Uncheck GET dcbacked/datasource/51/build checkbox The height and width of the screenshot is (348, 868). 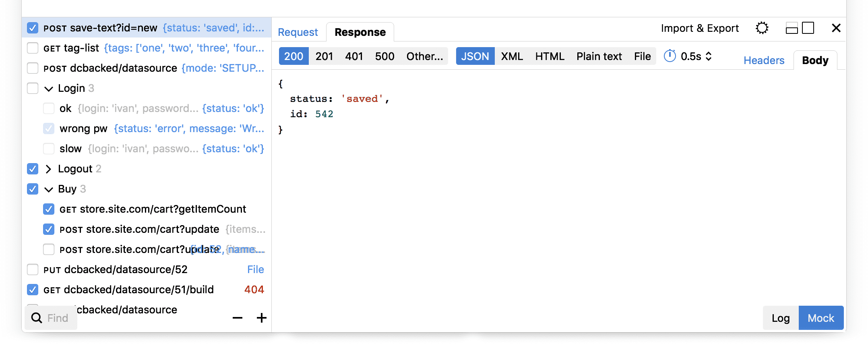tap(33, 290)
